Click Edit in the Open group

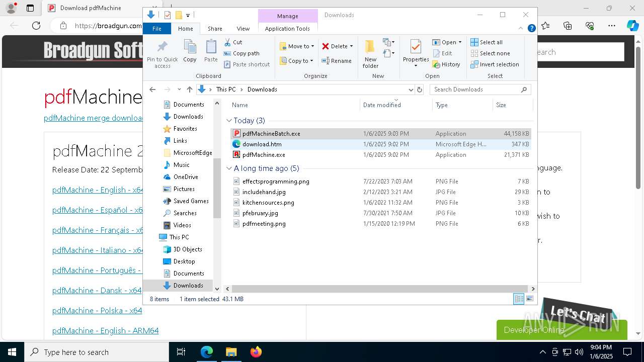click(x=442, y=53)
